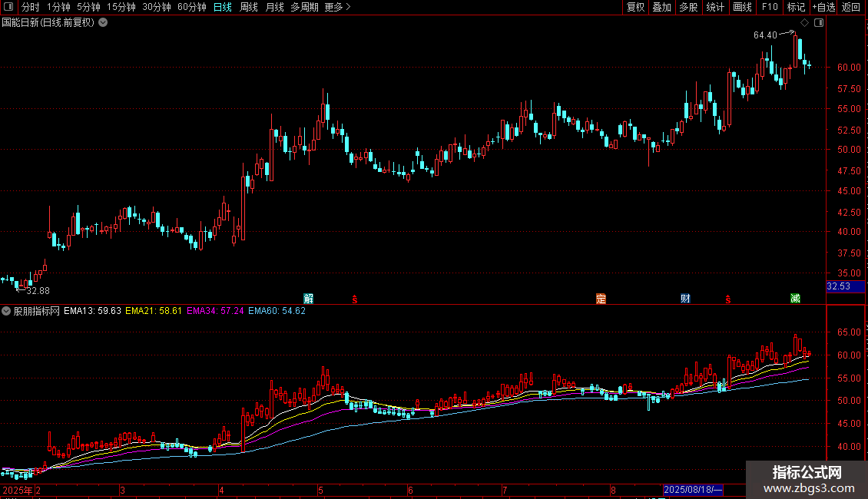The width and height of the screenshot is (868, 499).
Task: Click the first red $ dividend marker
Action: pos(355,299)
